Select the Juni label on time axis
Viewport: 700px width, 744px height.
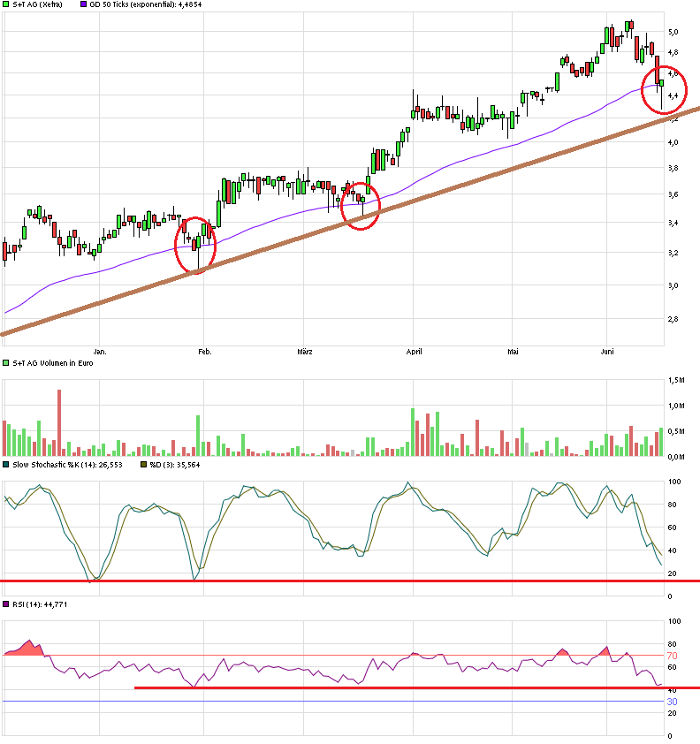pyautogui.click(x=609, y=351)
